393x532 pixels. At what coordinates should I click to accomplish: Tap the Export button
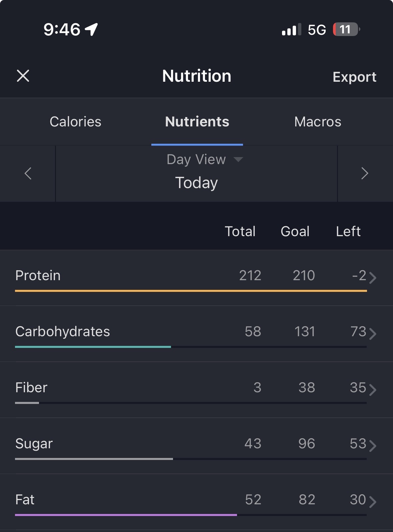tap(354, 77)
